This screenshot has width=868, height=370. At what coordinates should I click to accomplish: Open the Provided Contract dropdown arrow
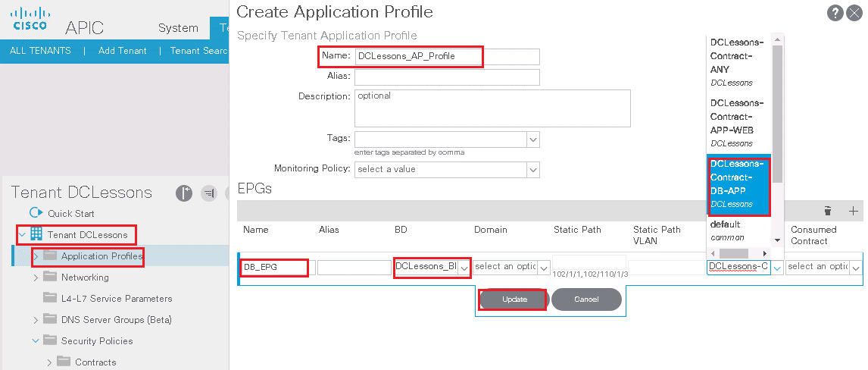(777, 268)
